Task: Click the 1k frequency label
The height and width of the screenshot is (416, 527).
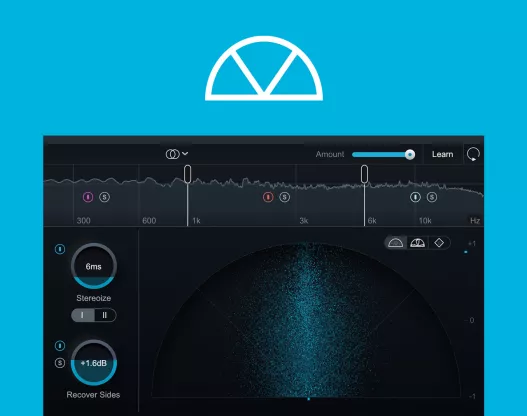Action: point(196,221)
